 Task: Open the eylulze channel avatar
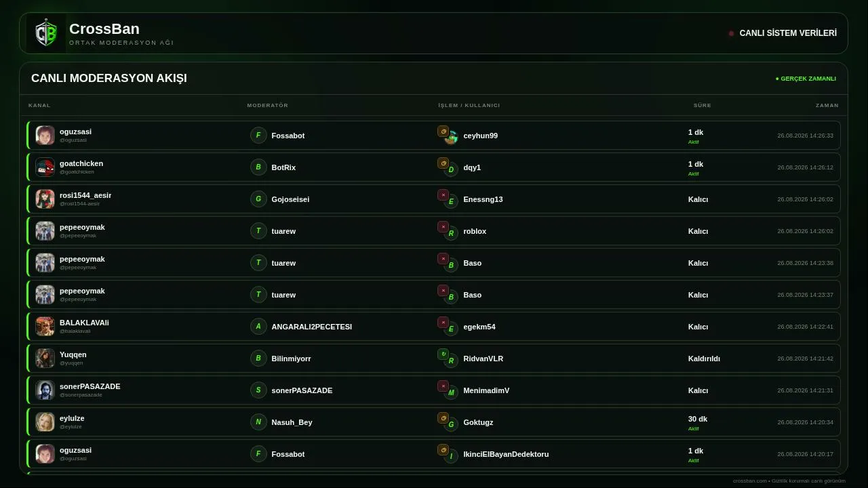click(x=45, y=422)
